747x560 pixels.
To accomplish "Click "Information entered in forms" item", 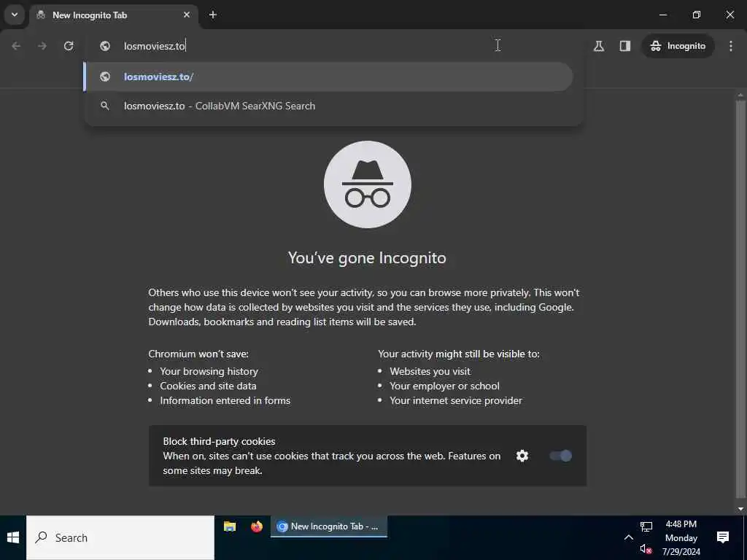I will click(x=225, y=400).
